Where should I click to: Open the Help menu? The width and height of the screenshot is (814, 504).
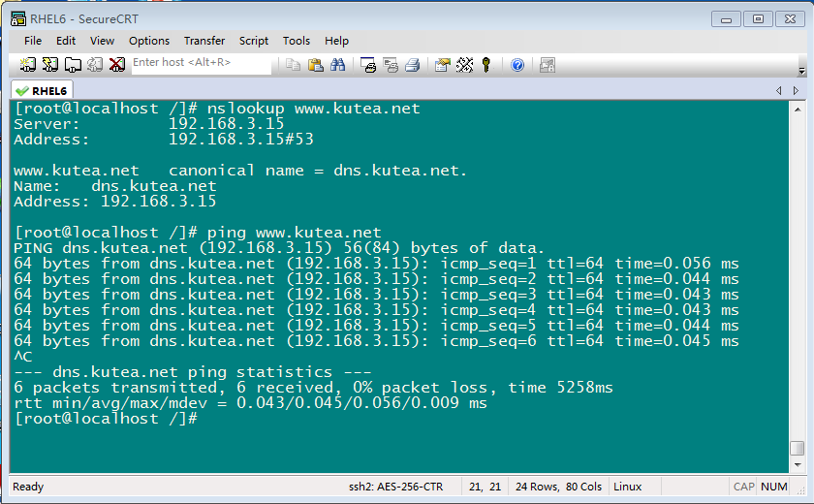[336, 41]
